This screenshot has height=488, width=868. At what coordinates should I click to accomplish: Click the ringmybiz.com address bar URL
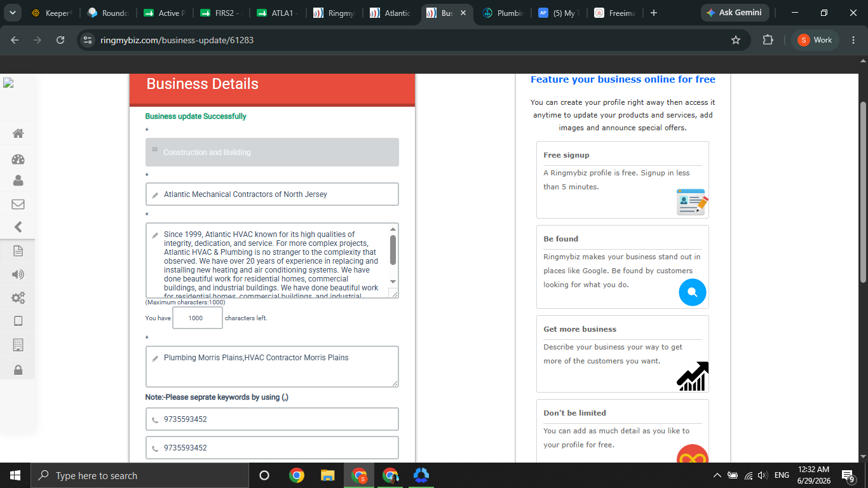click(x=177, y=40)
